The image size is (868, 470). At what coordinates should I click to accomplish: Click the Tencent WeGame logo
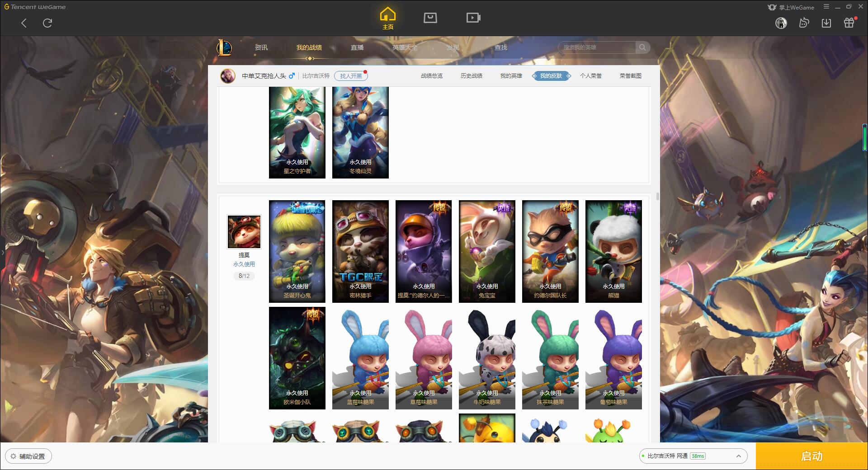35,7
